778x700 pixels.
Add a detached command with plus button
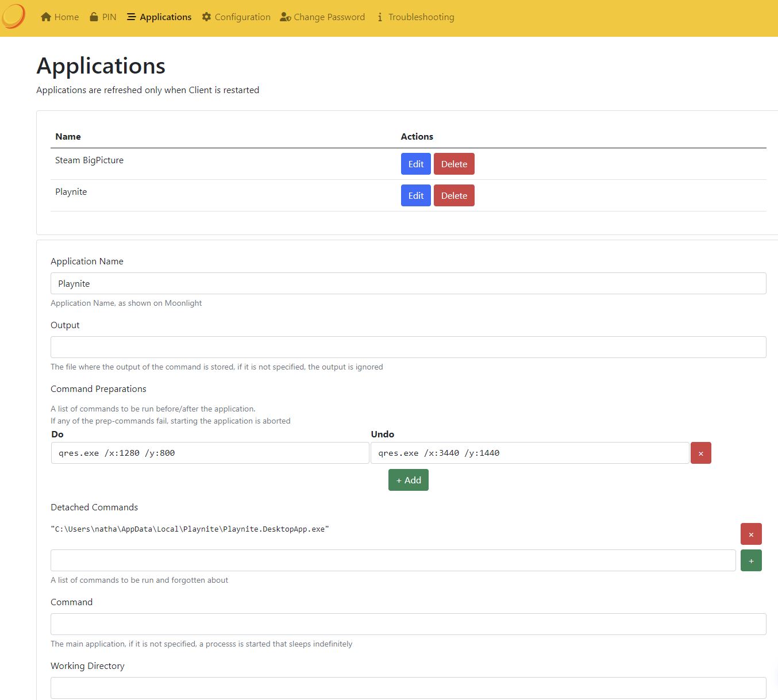751,560
